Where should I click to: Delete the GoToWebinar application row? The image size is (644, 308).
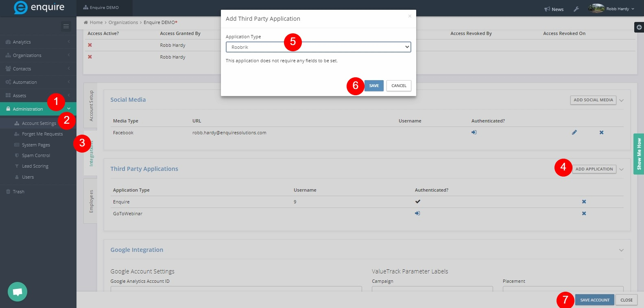584,213
